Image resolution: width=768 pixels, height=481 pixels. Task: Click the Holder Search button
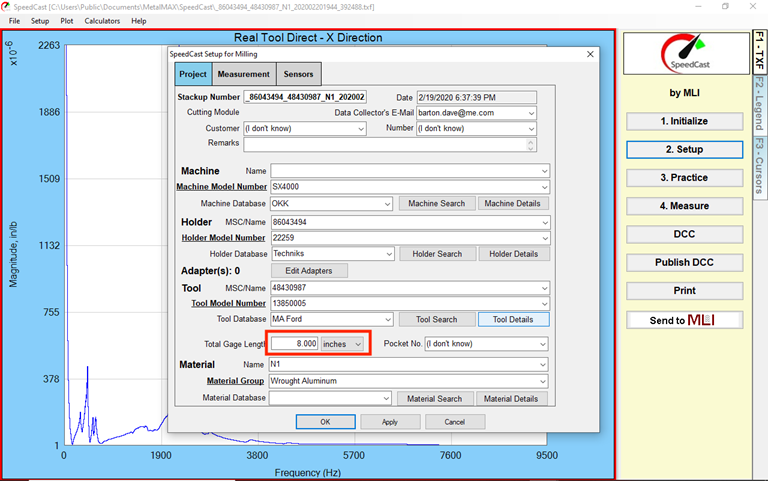pos(437,254)
